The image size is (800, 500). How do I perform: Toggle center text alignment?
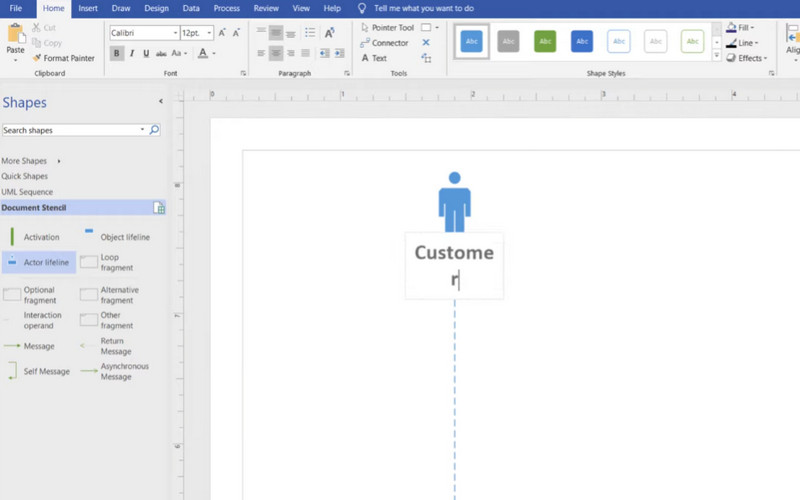point(276,53)
